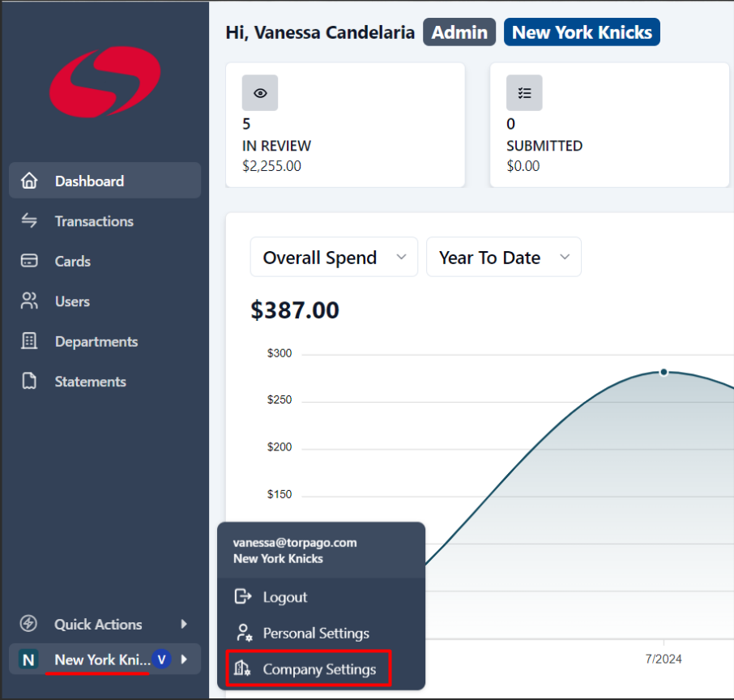Screen dimensions: 734x700
Task: Click the Dashboard home icon
Action: (29, 181)
